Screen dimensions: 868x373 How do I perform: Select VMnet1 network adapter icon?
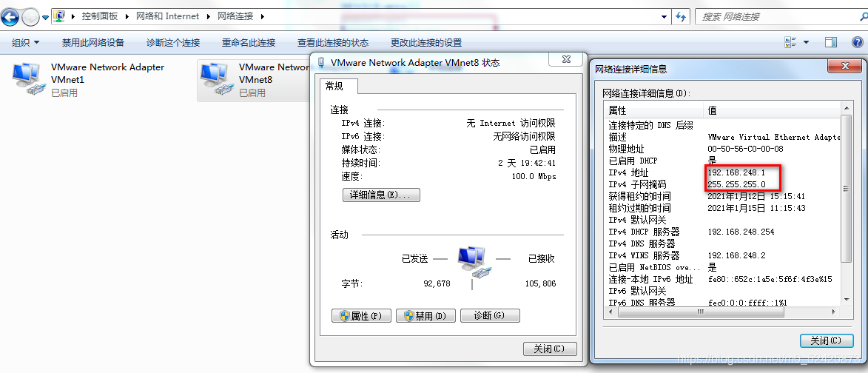click(27, 80)
